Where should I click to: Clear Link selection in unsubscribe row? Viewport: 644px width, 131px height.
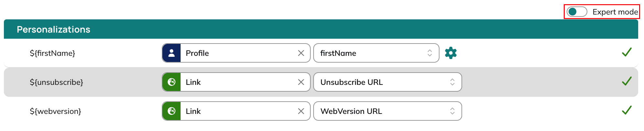[x=301, y=82]
